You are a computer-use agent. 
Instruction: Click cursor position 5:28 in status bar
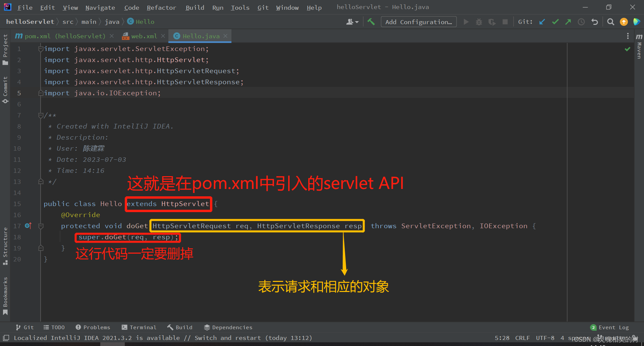coord(502,338)
